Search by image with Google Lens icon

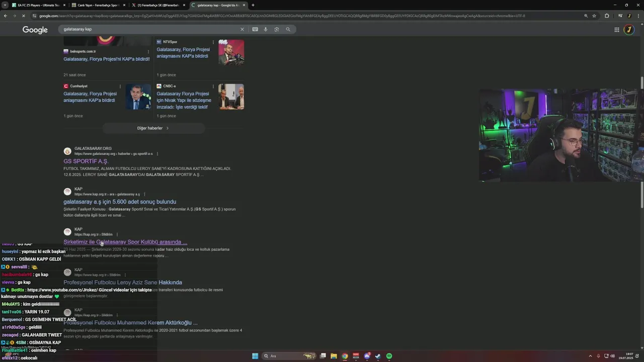[277, 29]
